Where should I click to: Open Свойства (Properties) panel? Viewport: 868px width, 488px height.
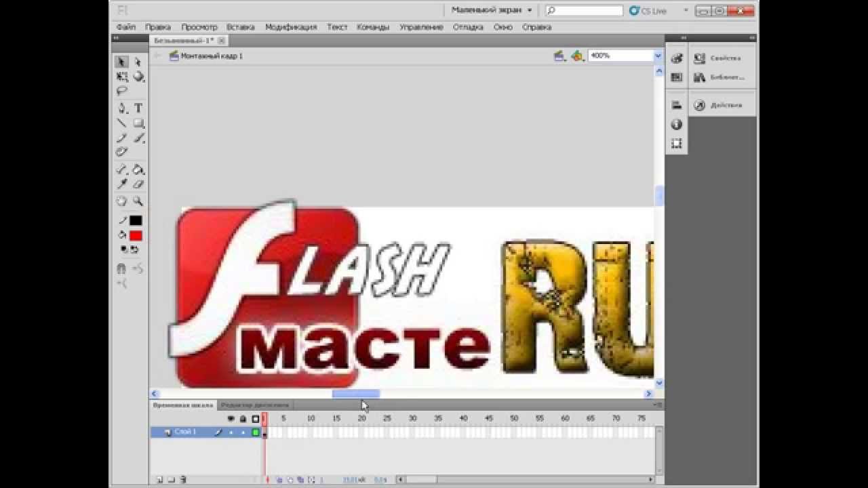click(x=718, y=58)
